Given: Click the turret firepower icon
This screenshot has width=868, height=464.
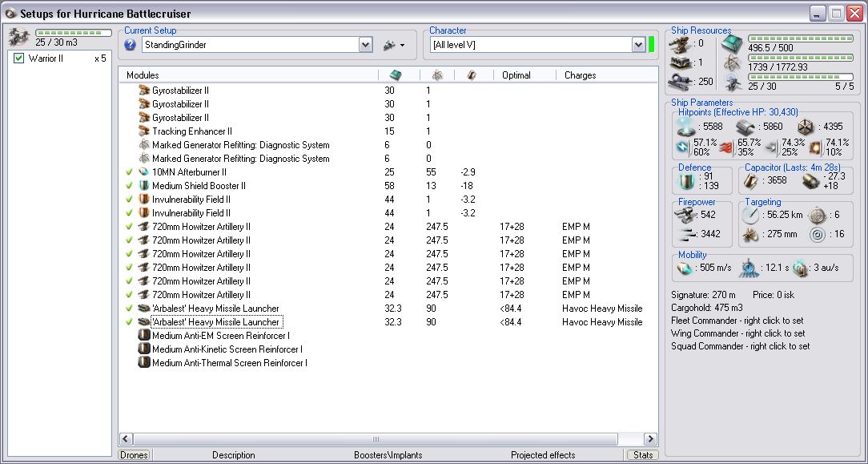Looking at the screenshot, I should click(x=686, y=216).
